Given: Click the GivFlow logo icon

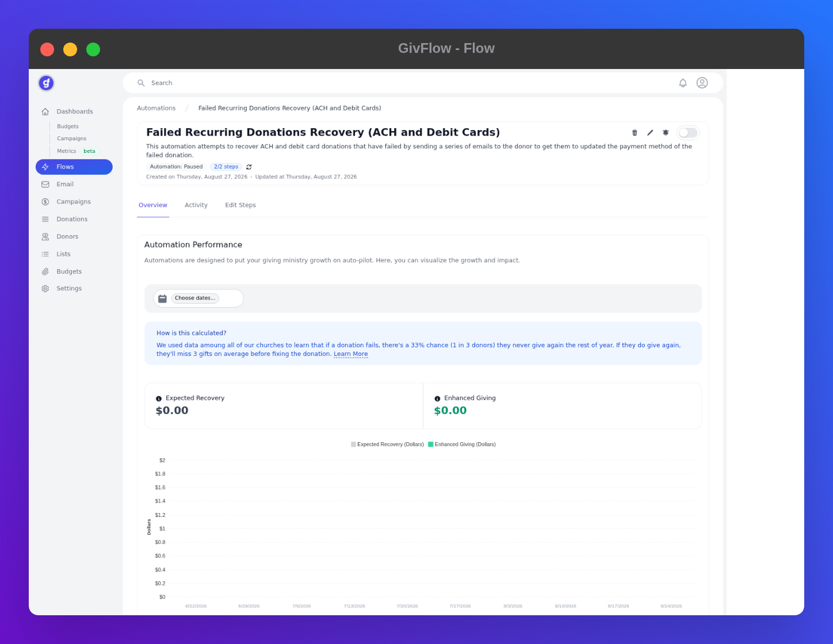Looking at the screenshot, I should coord(46,83).
